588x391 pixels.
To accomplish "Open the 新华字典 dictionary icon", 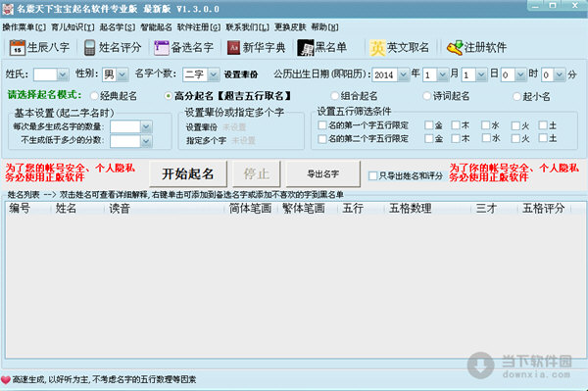I will (x=233, y=48).
